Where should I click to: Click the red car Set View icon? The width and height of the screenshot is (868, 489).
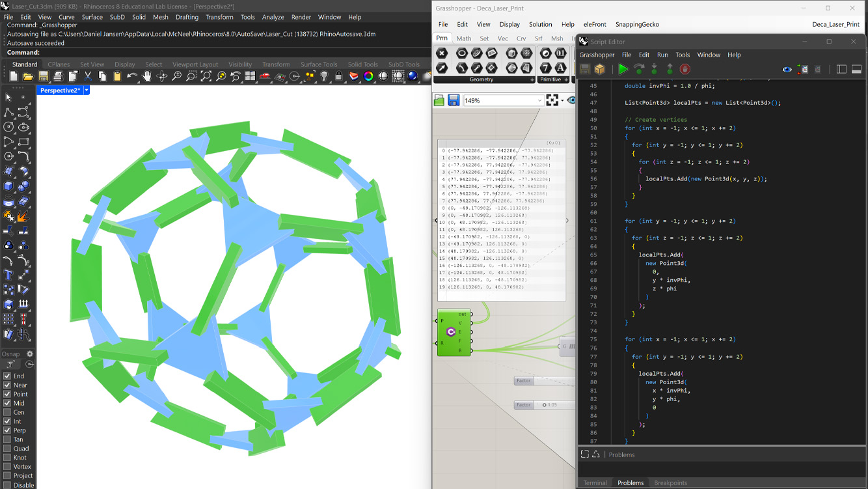(x=265, y=76)
